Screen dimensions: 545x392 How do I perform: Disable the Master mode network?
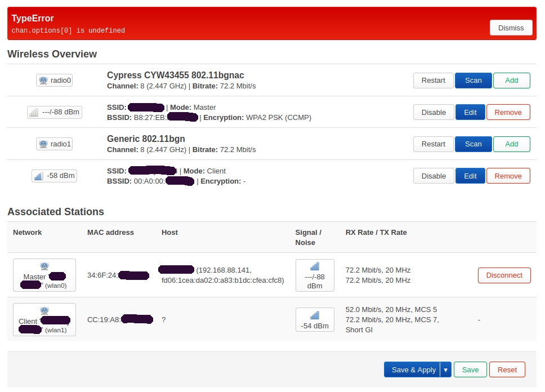434,112
